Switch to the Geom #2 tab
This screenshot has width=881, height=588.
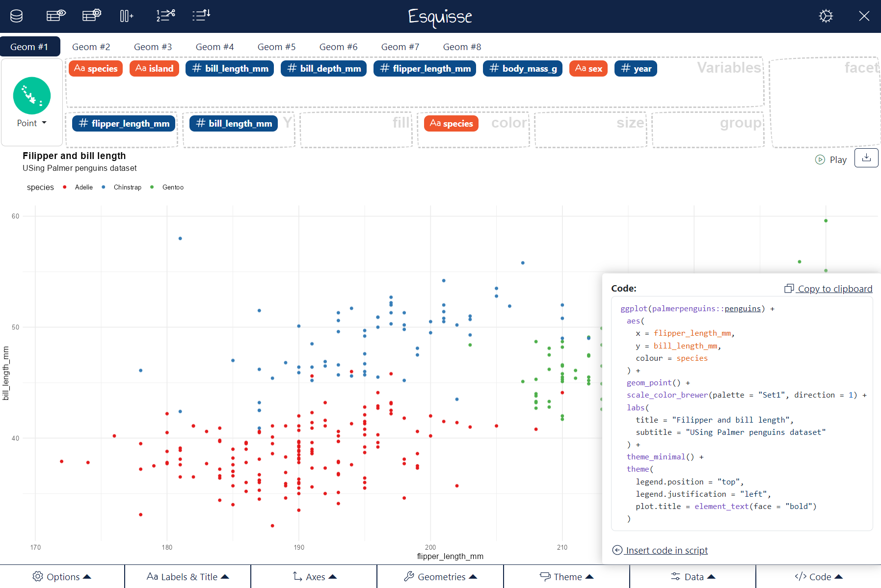click(x=91, y=47)
